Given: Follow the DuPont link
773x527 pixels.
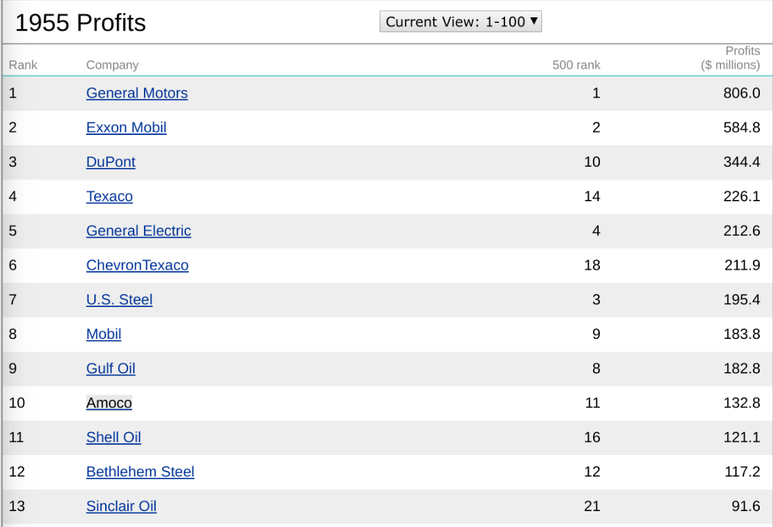Looking at the screenshot, I should [x=111, y=162].
